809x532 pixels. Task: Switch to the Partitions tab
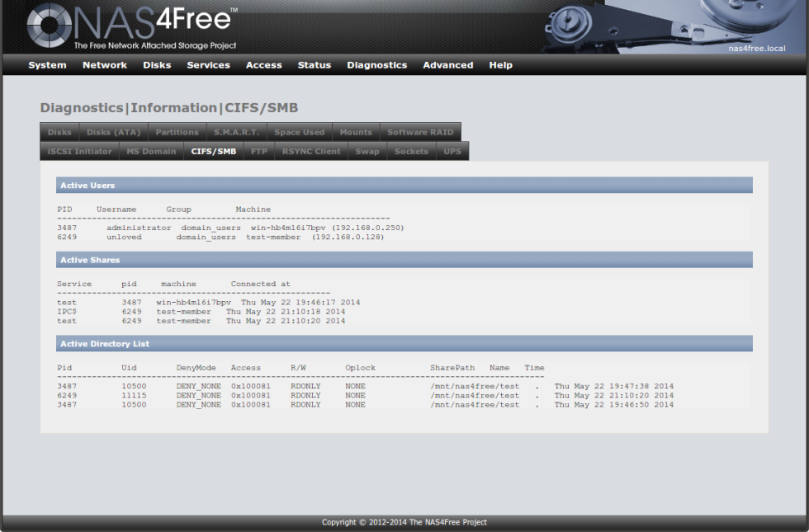pos(177,131)
